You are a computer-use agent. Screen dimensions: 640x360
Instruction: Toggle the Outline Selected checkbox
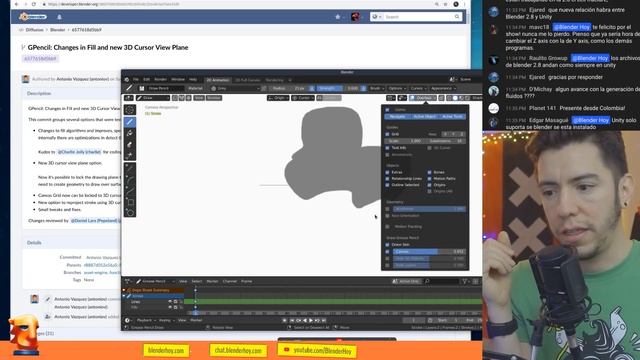387,185
